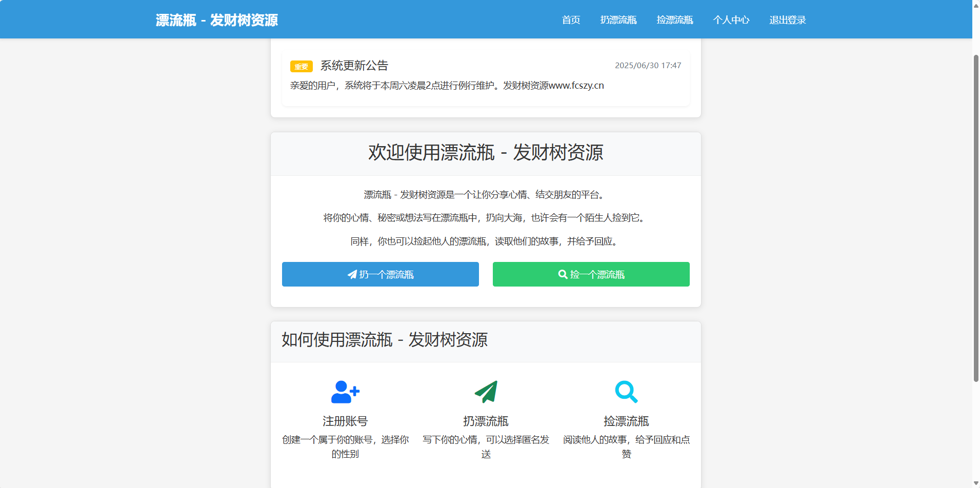Click the description 写下你的心情，可以选择匿名发送
The height and width of the screenshot is (488, 980).
[x=486, y=447]
